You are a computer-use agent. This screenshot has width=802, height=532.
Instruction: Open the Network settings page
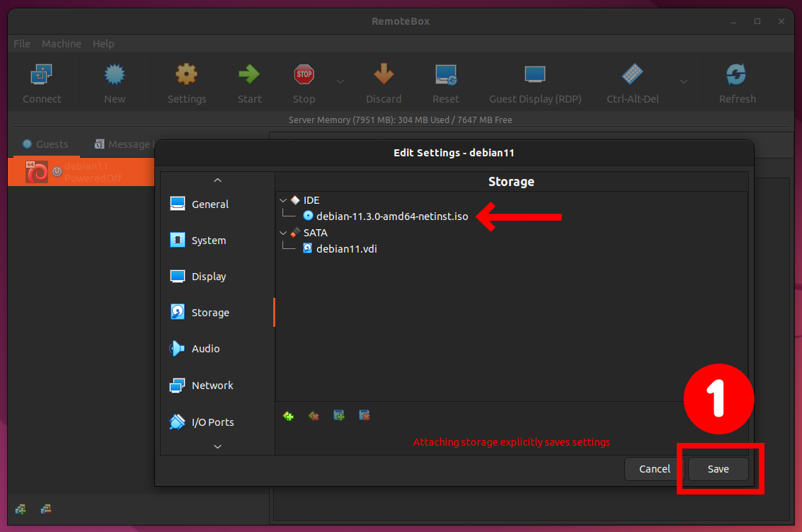[x=217, y=386]
